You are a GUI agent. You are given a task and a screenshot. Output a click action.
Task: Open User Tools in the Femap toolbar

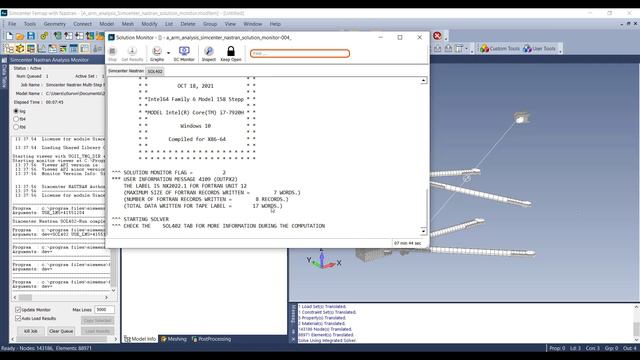[539, 49]
